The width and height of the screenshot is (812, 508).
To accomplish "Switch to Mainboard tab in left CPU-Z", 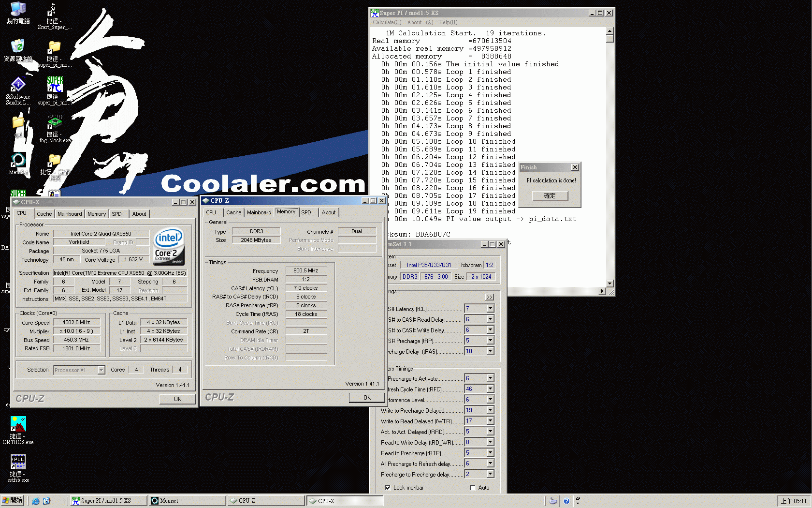I will (x=70, y=214).
